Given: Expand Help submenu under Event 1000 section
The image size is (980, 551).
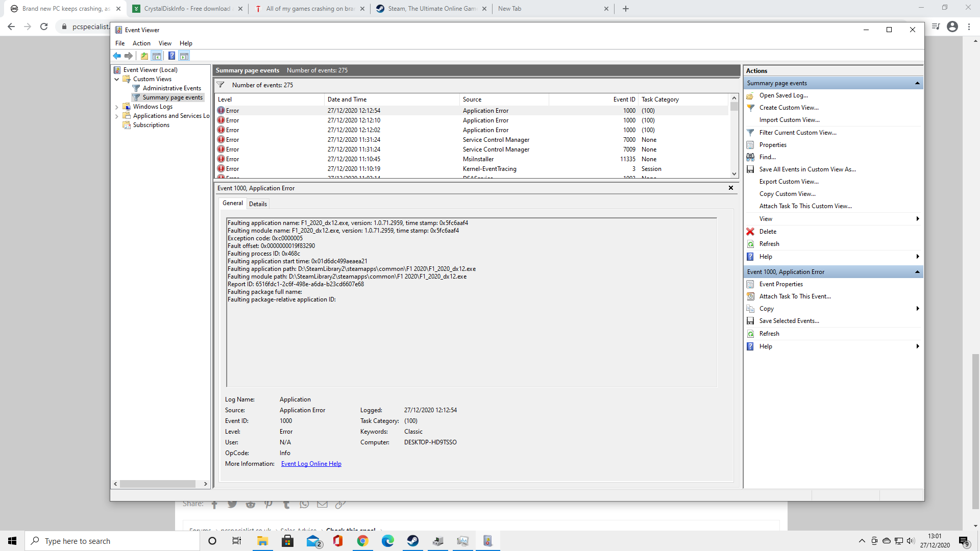Looking at the screenshot, I should [917, 346].
